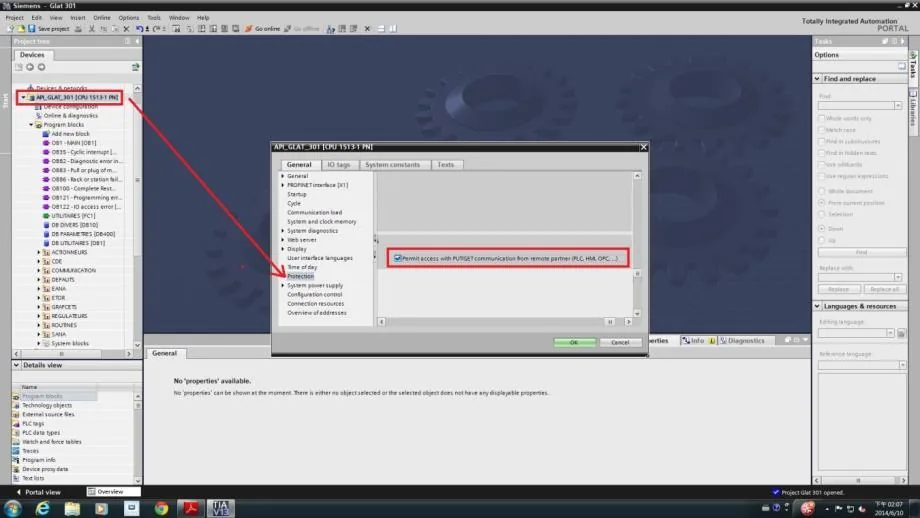Viewport: 920px width, 518px height.
Task: Click the dialog content horizontal scrollbar
Action: point(505,321)
